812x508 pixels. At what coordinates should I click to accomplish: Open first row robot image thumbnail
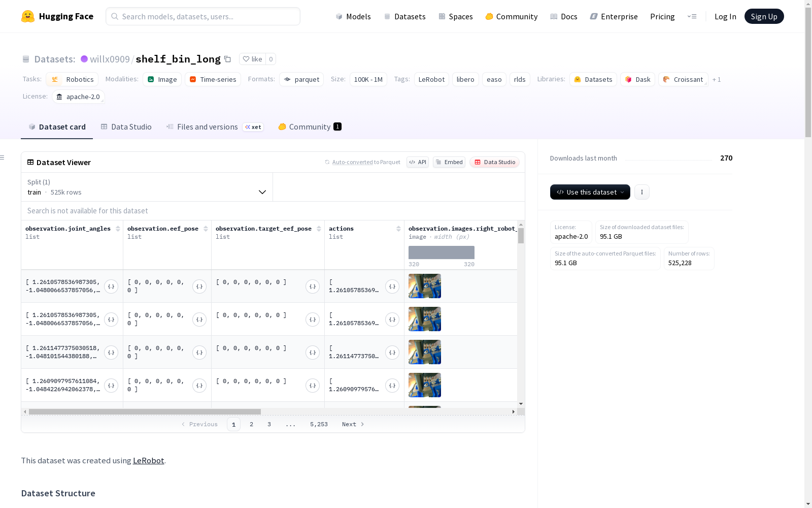[425, 286]
